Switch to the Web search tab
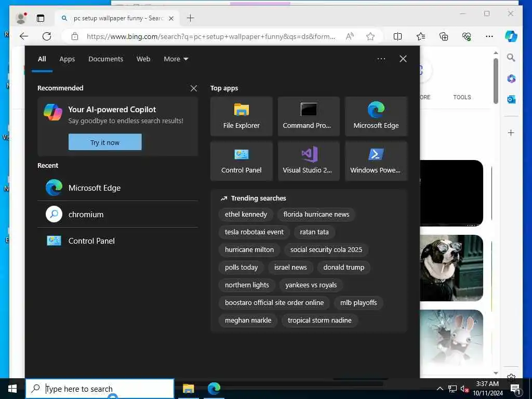The height and width of the screenshot is (399, 532). 143,59
